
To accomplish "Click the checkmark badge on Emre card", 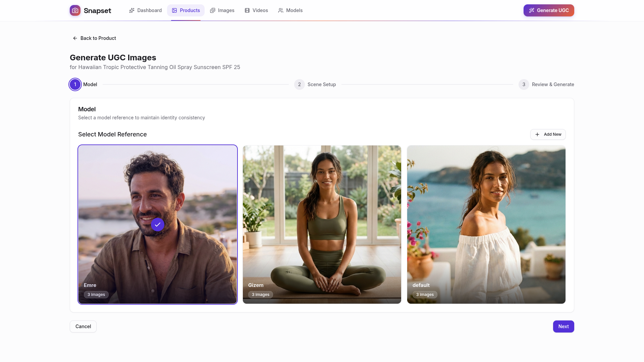I will [x=158, y=225].
